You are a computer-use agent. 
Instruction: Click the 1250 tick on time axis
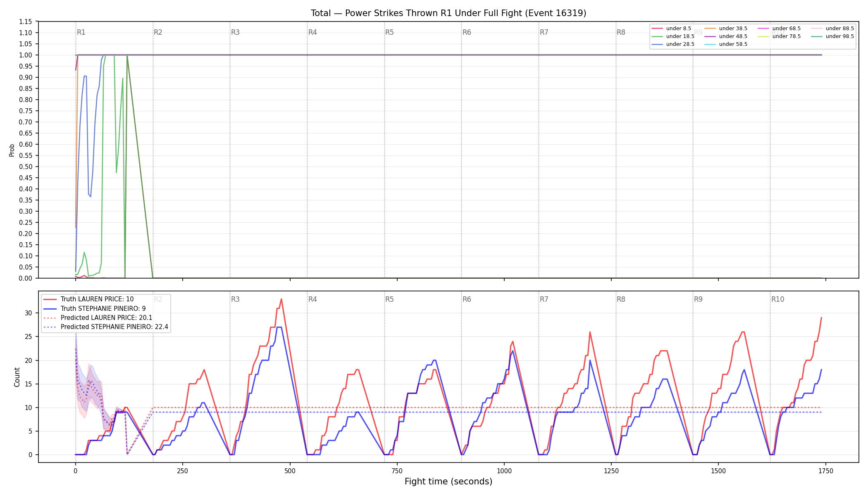tap(611, 471)
